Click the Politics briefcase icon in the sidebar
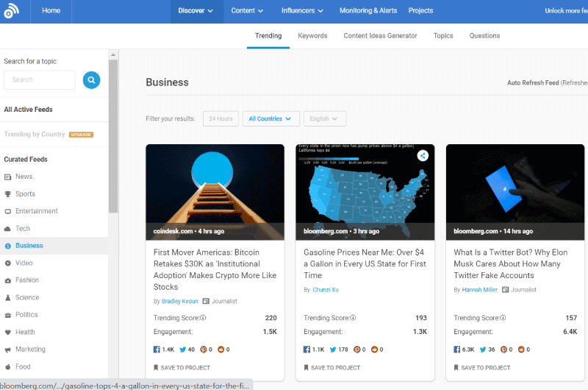Image resolution: width=588 pixels, height=390 pixels. (x=7, y=315)
